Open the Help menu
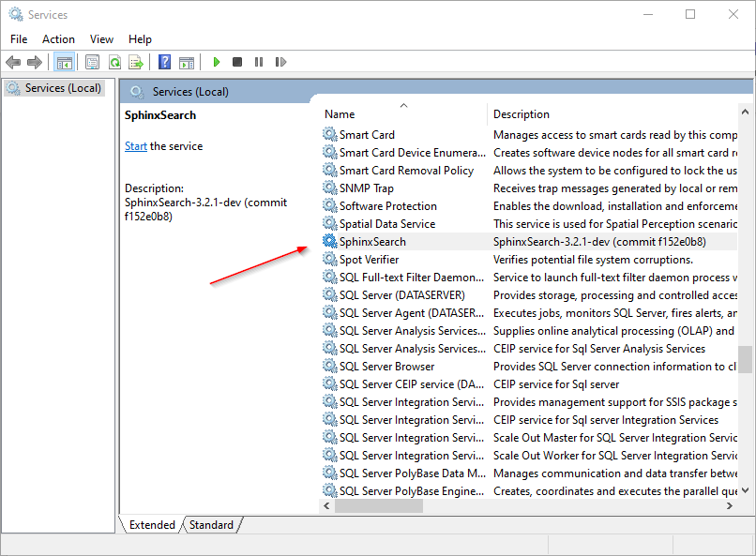The width and height of the screenshot is (756, 556). (x=140, y=39)
